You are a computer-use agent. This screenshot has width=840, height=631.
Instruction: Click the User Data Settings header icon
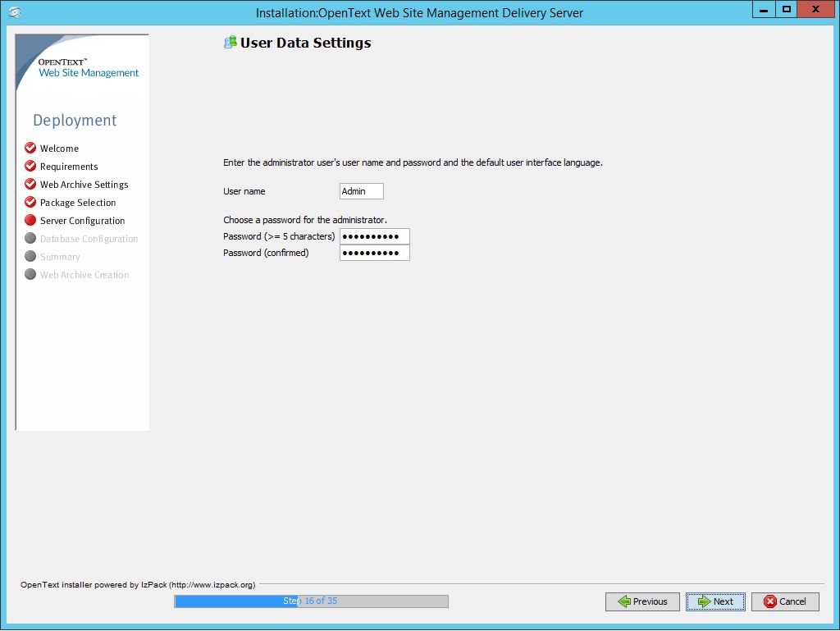click(x=231, y=43)
